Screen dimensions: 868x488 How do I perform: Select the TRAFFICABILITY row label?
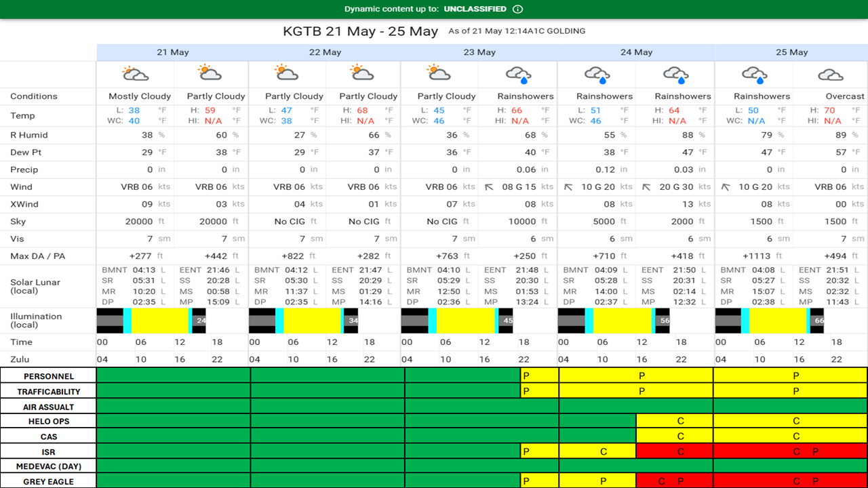[49, 392]
